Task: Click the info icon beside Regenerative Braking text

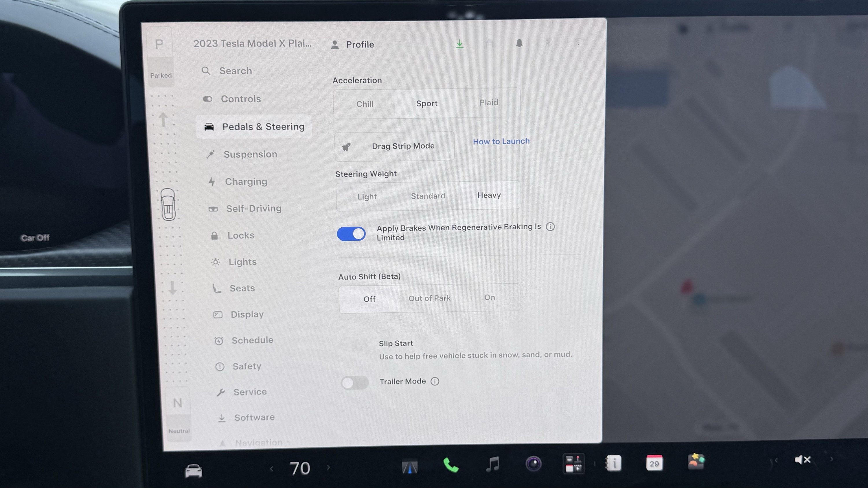Action: (550, 227)
